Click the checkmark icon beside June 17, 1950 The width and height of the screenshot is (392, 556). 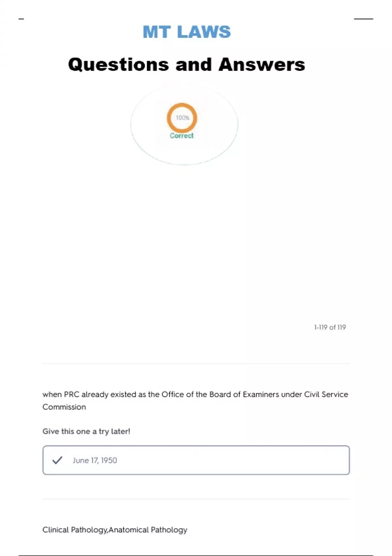click(57, 460)
